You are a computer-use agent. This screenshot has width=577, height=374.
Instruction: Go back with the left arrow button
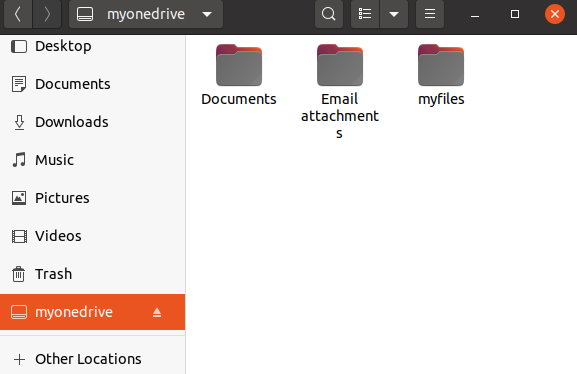(x=18, y=14)
